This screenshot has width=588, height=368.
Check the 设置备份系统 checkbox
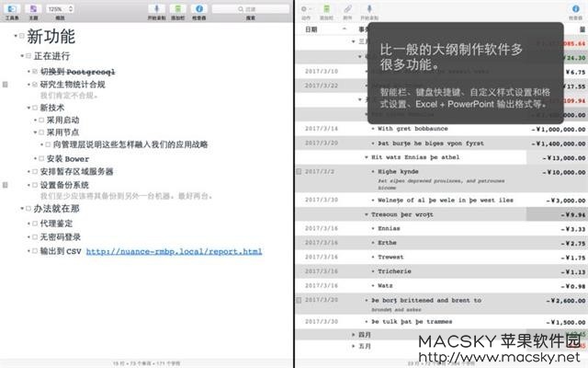pyautogui.click(x=35, y=185)
